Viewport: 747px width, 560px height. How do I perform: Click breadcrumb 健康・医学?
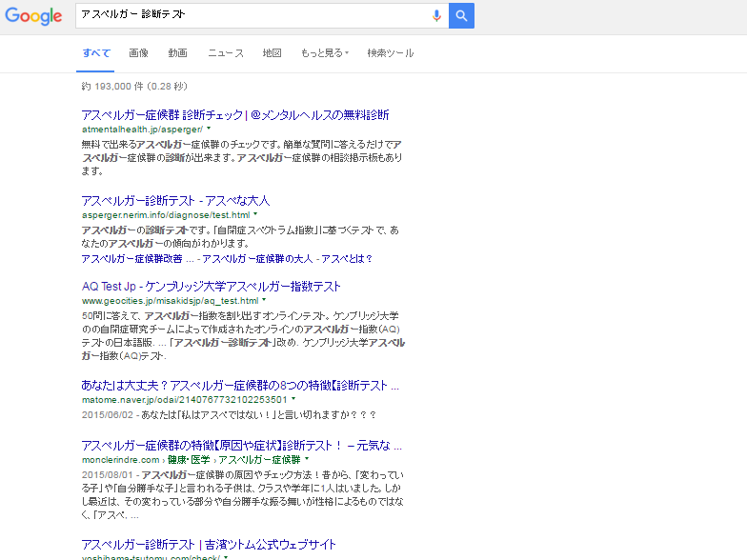click(x=189, y=459)
